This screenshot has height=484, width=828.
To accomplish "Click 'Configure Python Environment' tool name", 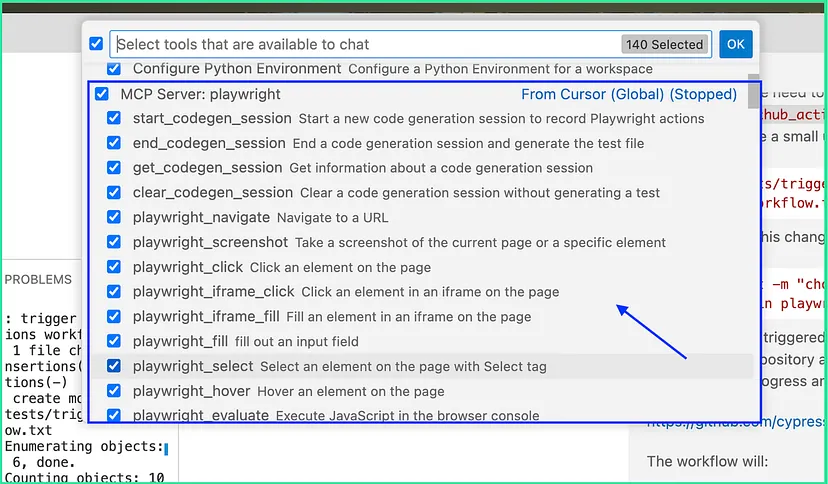I will point(237,69).
